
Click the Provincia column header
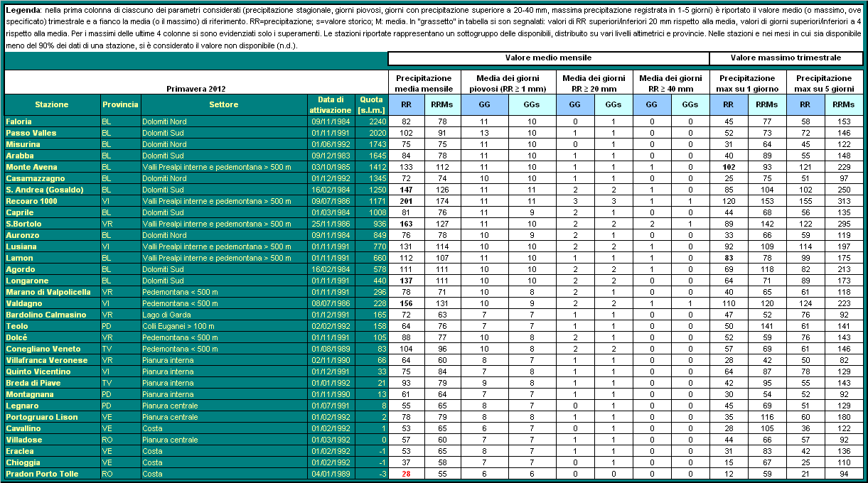point(119,104)
